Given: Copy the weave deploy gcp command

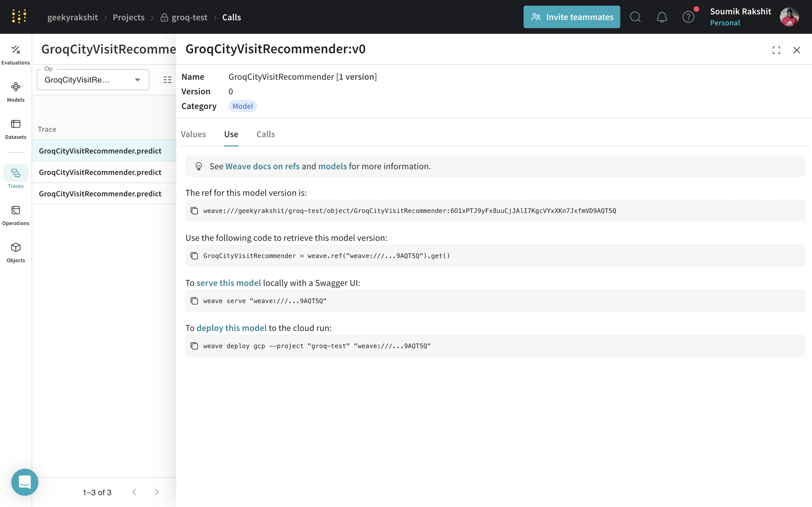Looking at the screenshot, I should click(194, 346).
